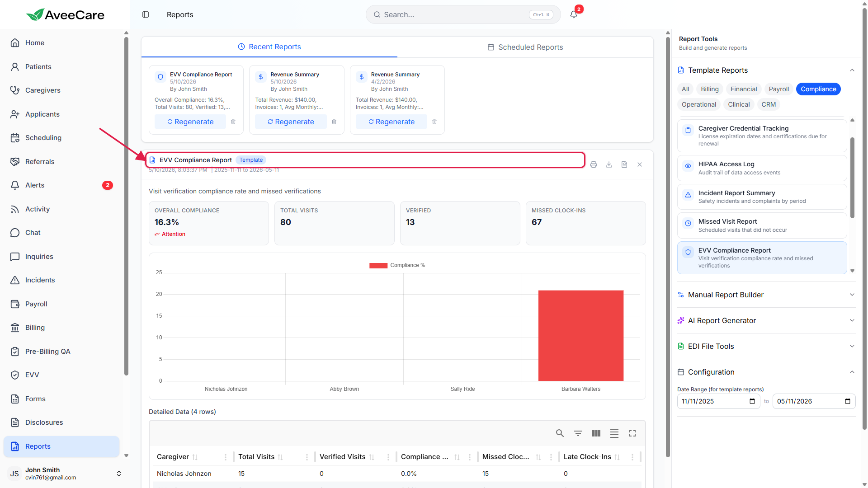Image resolution: width=868 pixels, height=488 pixels.
Task: Filter templates by CRM
Action: 769,104
